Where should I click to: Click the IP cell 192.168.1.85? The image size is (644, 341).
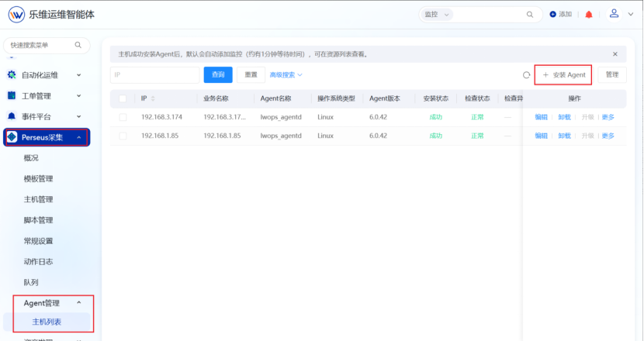click(x=160, y=136)
